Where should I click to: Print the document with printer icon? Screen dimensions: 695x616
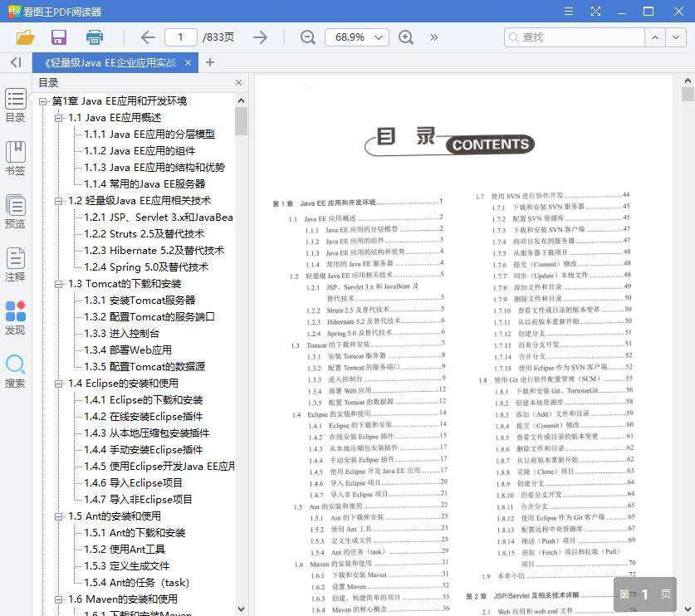point(95,37)
